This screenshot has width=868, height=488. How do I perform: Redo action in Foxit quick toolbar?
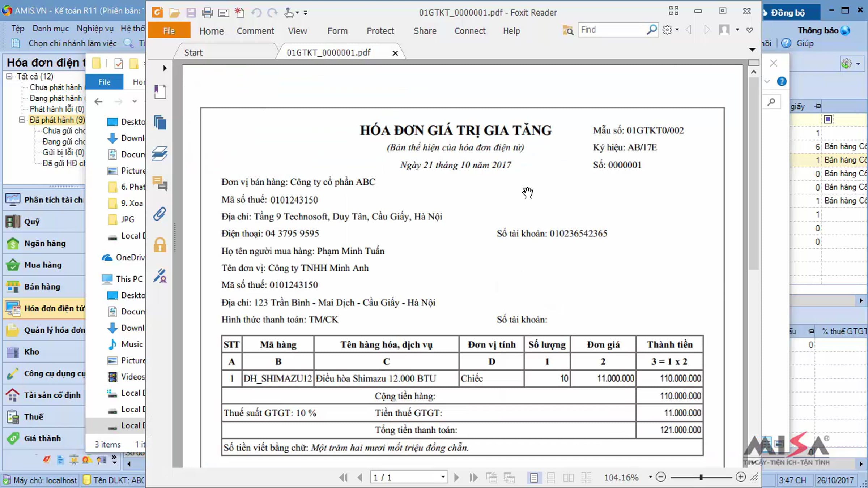272,13
